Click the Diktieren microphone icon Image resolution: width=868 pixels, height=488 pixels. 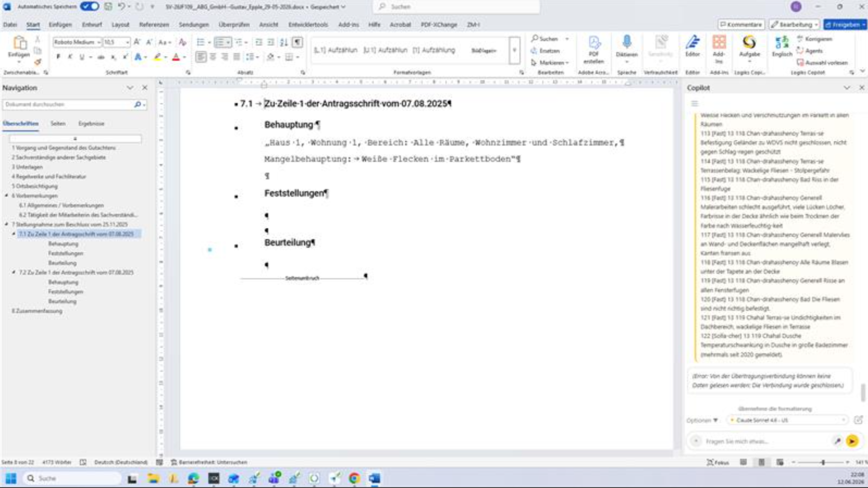(x=626, y=43)
